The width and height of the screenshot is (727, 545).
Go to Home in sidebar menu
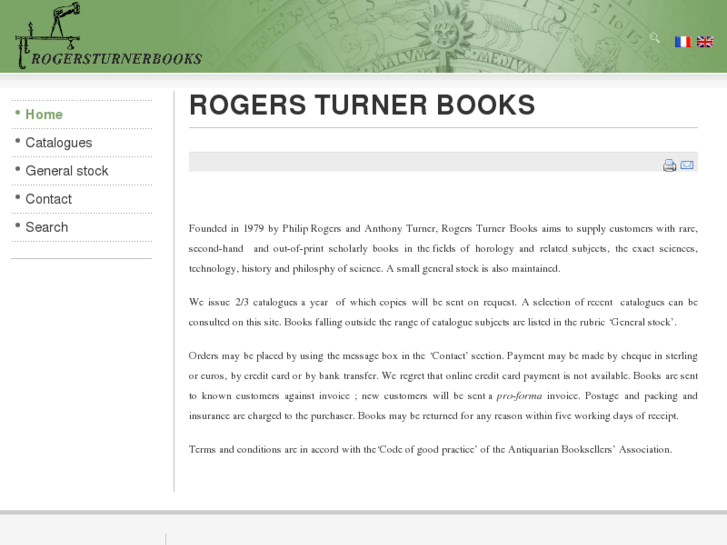[44, 114]
